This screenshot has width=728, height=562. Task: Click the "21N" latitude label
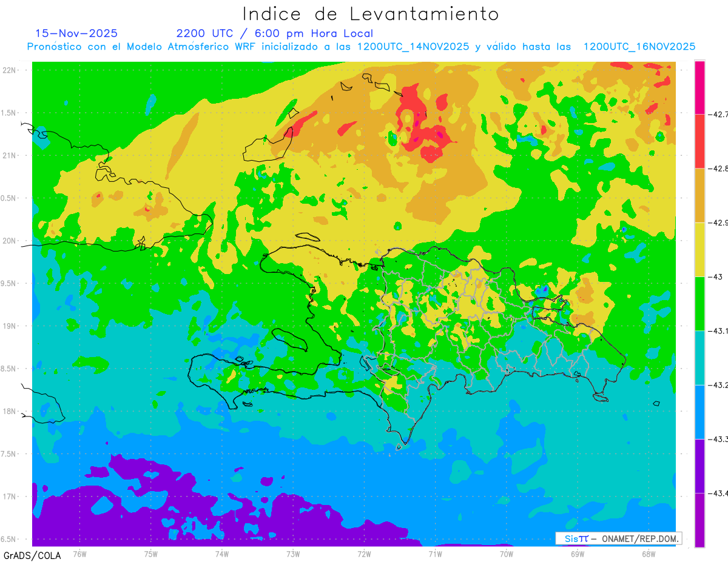pyautogui.click(x=10, y=156)
